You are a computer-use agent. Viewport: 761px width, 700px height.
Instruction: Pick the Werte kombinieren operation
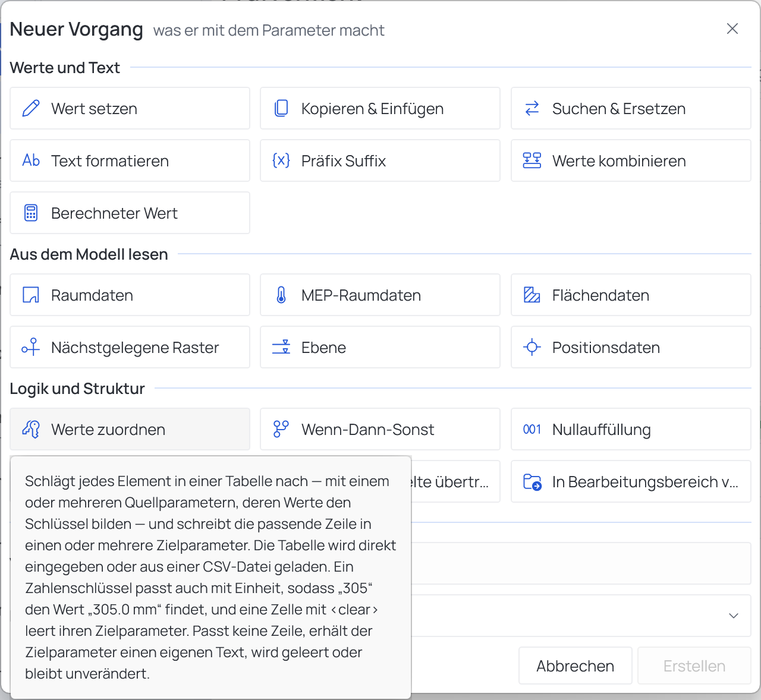coord(631,160)
